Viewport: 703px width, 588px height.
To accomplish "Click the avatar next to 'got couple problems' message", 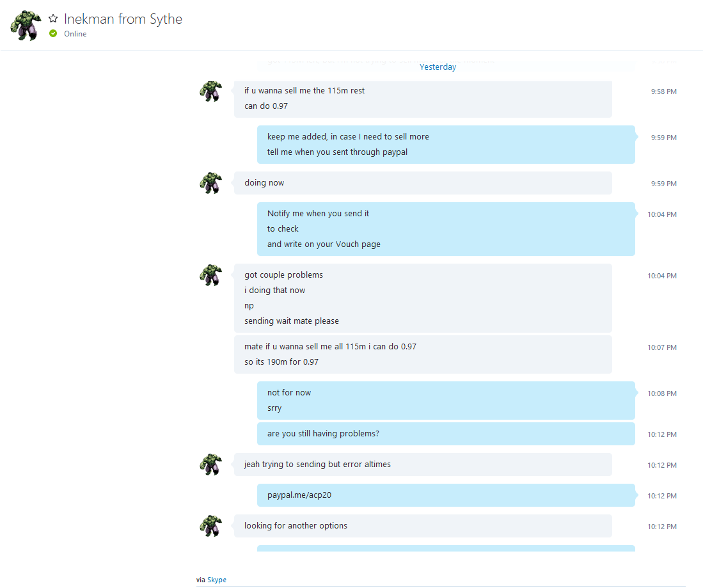I will click(x=210, y=275).
